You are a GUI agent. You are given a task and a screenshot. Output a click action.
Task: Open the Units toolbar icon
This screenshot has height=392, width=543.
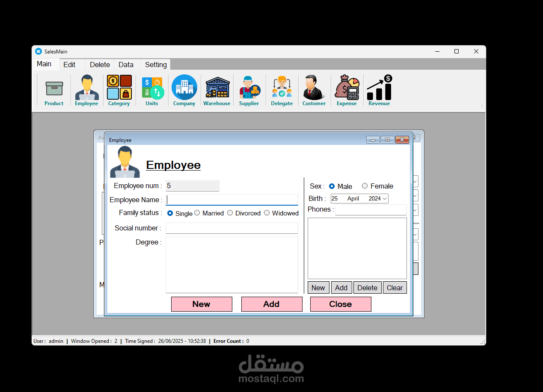pos(152,91)
